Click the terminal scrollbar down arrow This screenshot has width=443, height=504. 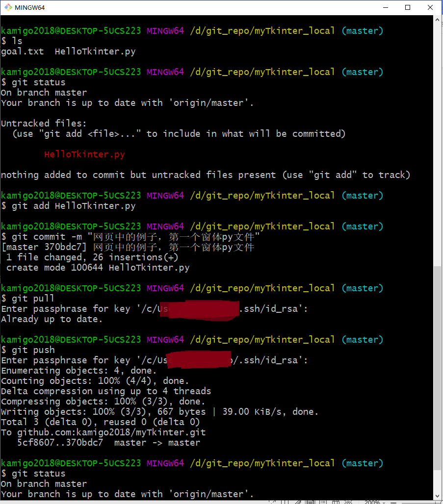click(437, 496)
